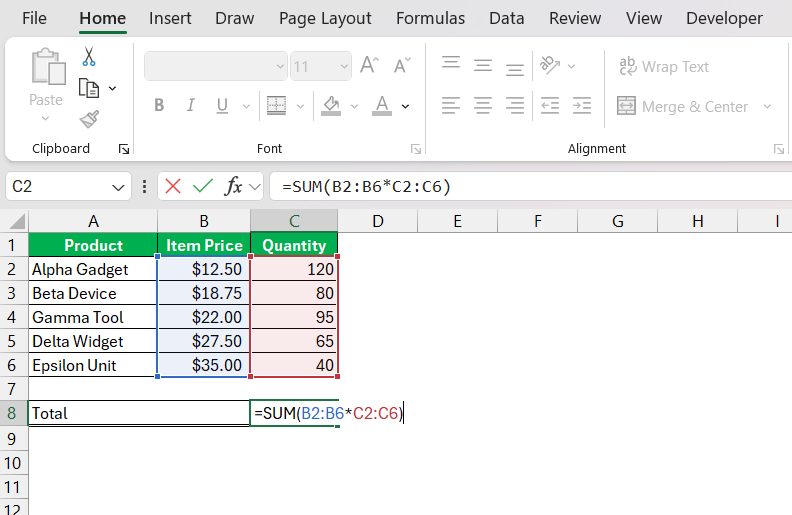
Task: Open the Page Layout tab
Action: point(325,19)
